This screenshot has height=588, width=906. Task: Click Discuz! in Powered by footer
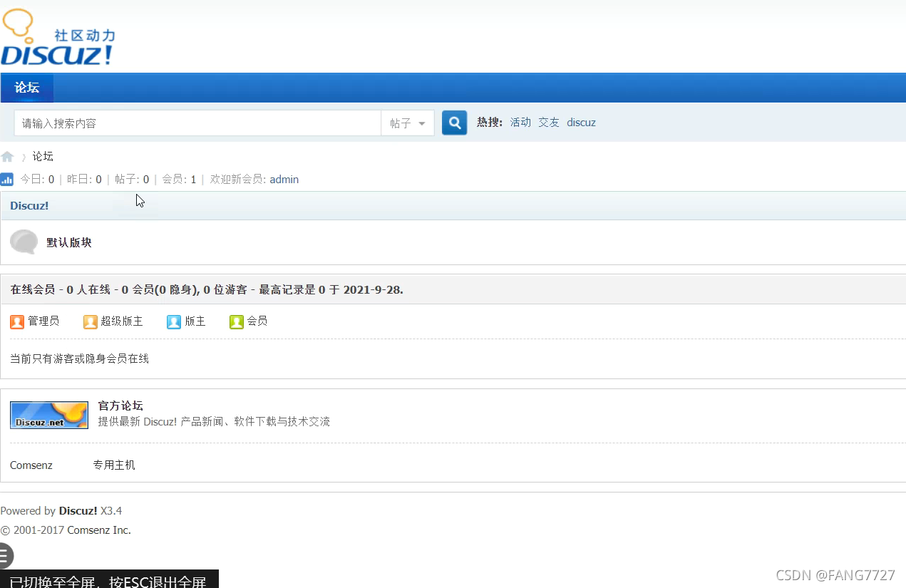(78, 511)
